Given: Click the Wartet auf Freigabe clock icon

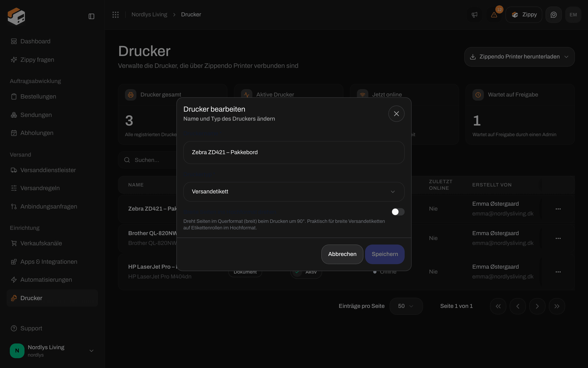Looking at the screenshot, I should coord(478,95).
